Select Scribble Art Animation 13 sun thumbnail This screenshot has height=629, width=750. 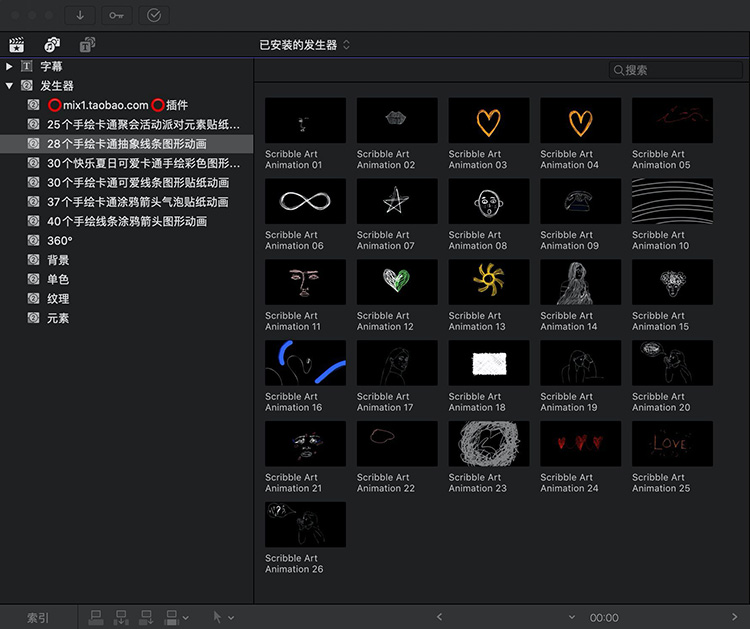(489, 282)
